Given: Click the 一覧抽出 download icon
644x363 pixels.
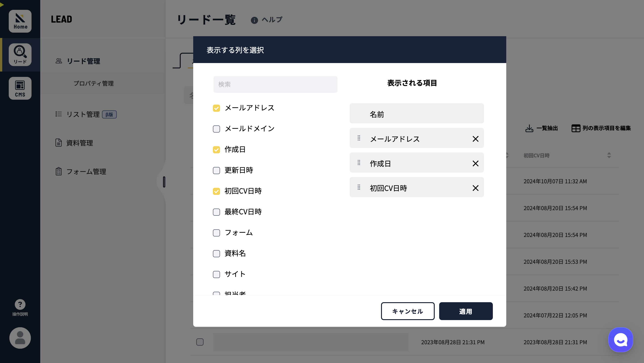Looking at the screenshot, I should click(529, 128).
